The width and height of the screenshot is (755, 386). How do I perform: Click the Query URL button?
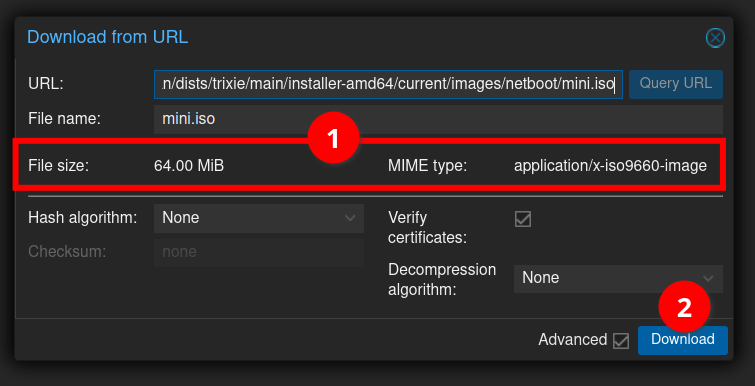point(676,84)
